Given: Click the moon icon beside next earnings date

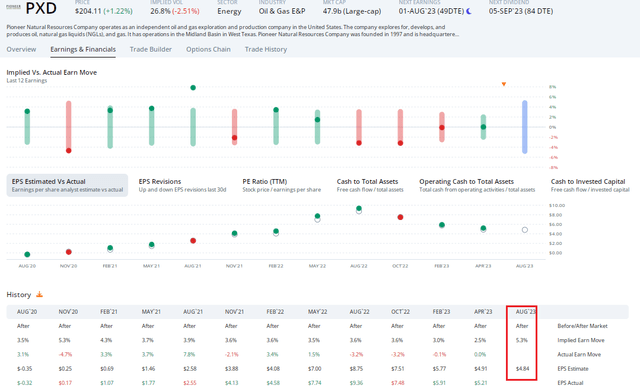Looking at the screenshot, I should click(469, 11).
